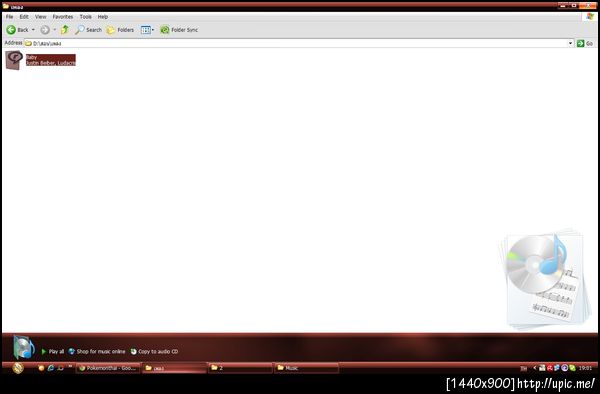Open the Start menu orb
Image resolution: width=600 pixels, height=394 pixels.
point(18,368)
